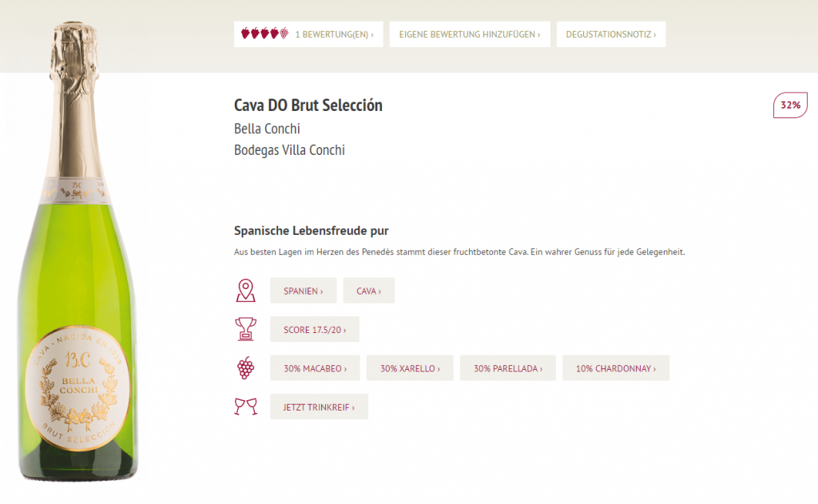Choose the 30% Parellada grape tag
The height and width of the screenshot is (504, 818).
[508, 368]
